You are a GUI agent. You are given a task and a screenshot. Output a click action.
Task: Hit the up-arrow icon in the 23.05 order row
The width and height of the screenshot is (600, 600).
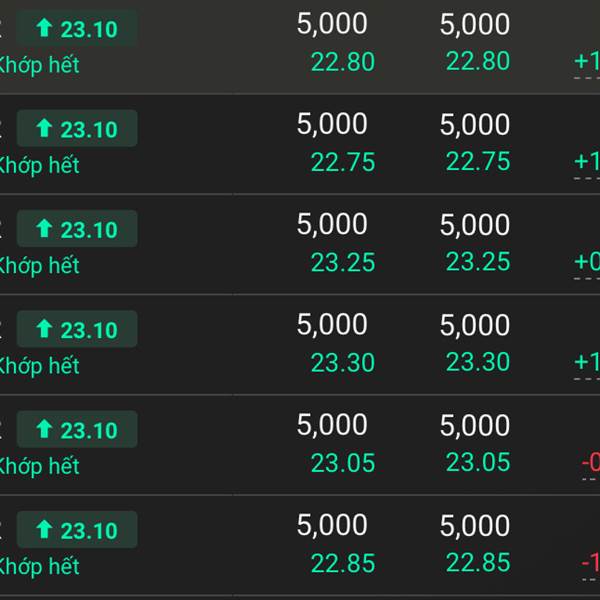coord(44,430)
